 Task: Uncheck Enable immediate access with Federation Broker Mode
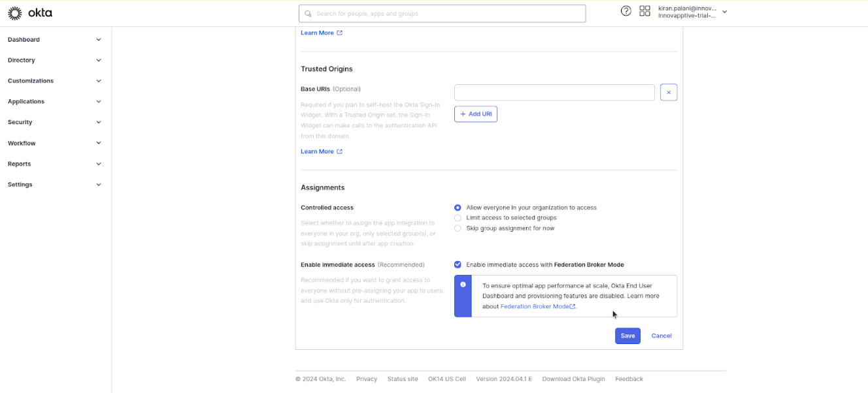(458, 265)
